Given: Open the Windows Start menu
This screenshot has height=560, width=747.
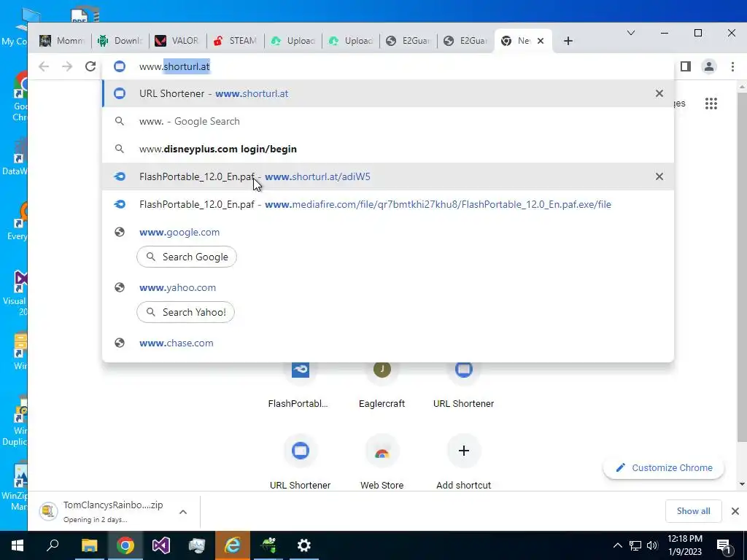Looking at the screenshot, I should tap(18, 545).
